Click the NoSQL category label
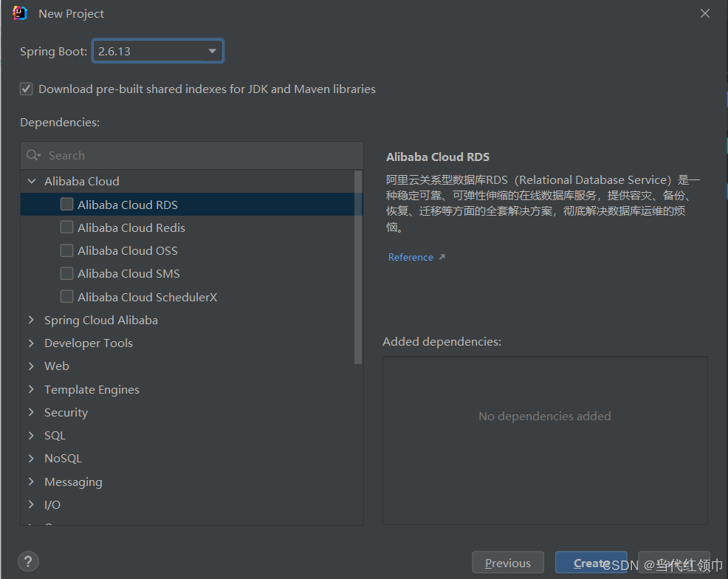The height and width of the screenshot is (579, 728). (x=63, y=459)
